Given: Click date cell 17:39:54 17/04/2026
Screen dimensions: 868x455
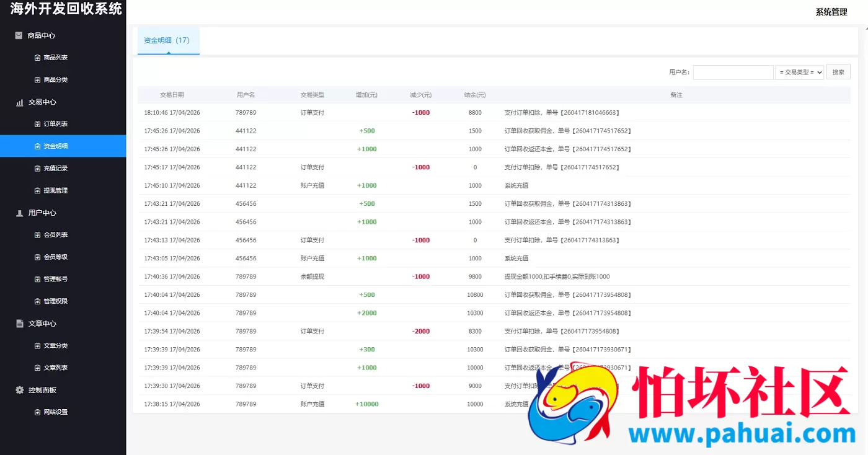Looking at the screenshot, I should click(172, 331).
